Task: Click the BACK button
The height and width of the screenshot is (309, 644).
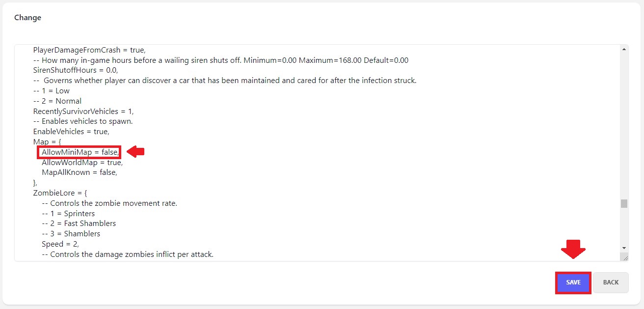Action: click(611, 282)
